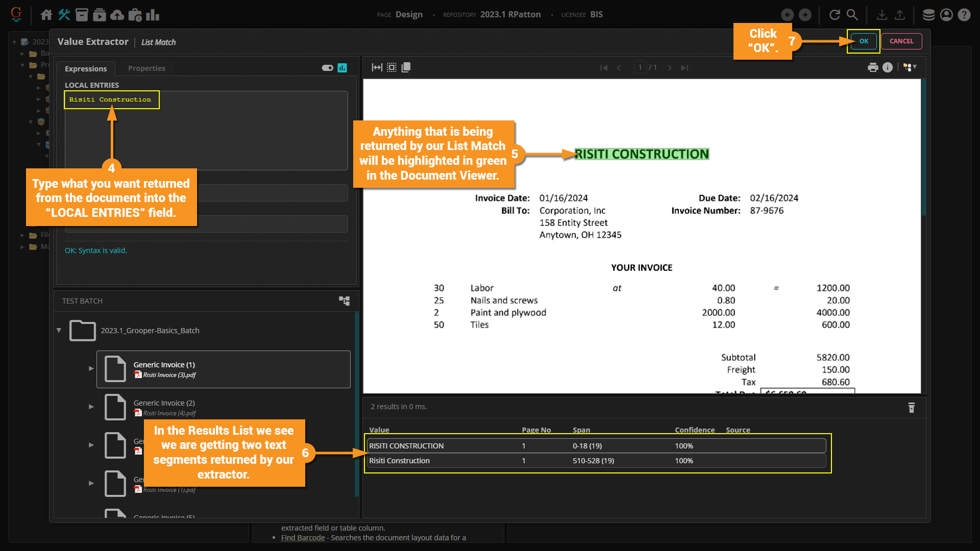Click the Home icon in top toolbar

pos(46,15)
